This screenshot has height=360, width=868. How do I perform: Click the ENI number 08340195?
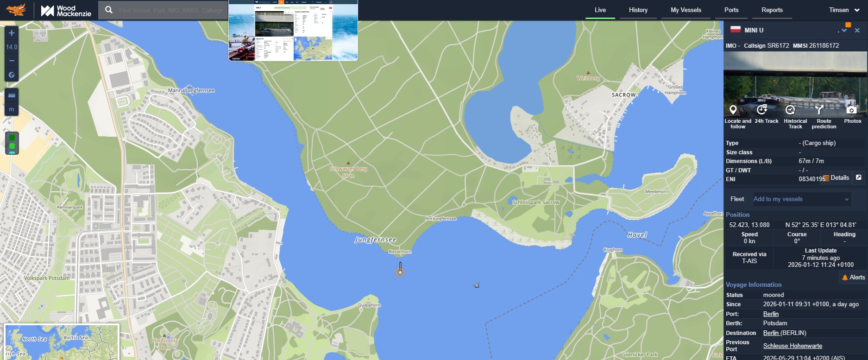coord(811,179)
